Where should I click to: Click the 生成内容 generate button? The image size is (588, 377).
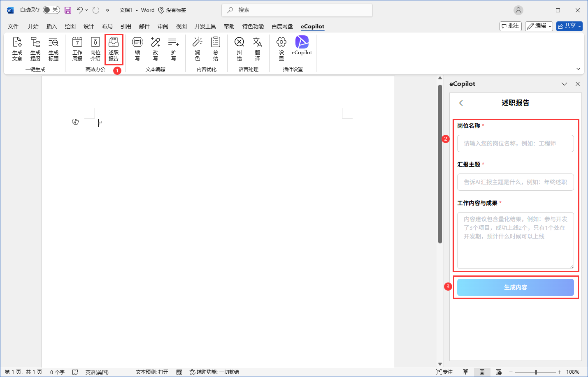515,287
